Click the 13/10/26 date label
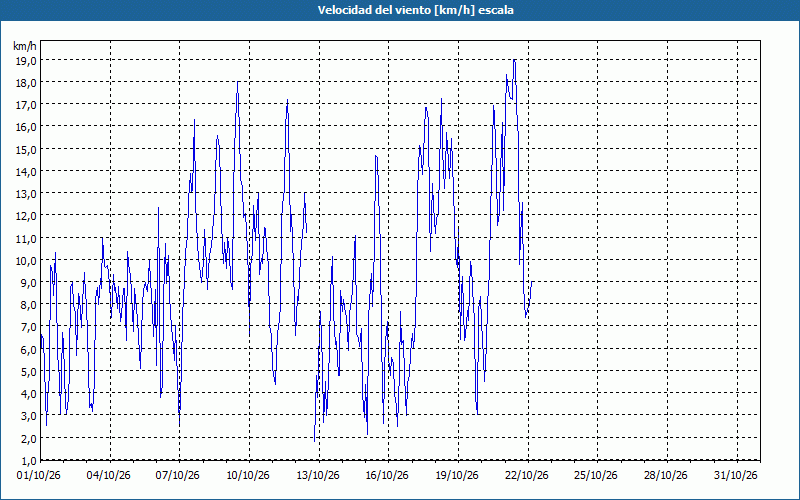The height and width of the screenshot is (500, 800). pos(317,475)
